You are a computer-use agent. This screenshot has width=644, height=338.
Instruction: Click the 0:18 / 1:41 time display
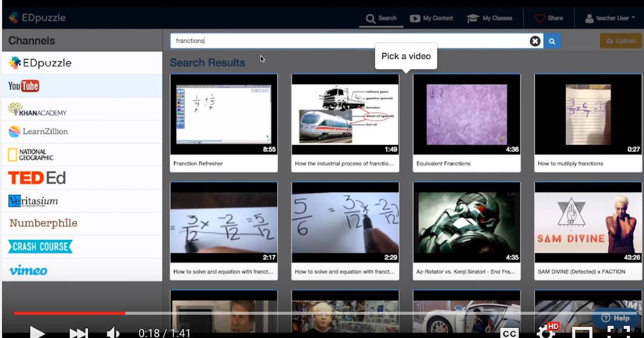[x=165, y=333]
